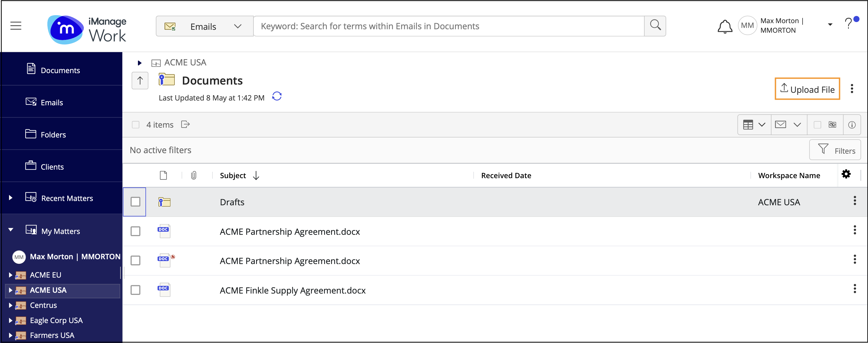Click the info panel icon

click(852, 125)
